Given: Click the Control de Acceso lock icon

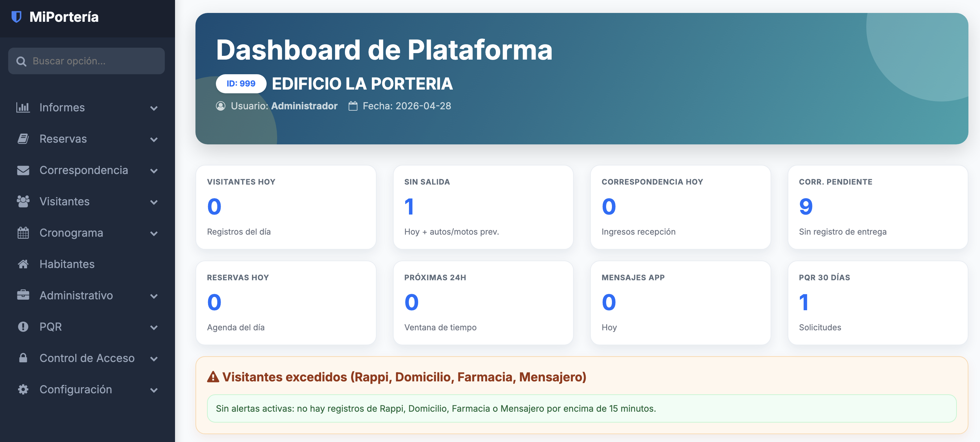Looking at the screenshot, I should coord(23,358).
